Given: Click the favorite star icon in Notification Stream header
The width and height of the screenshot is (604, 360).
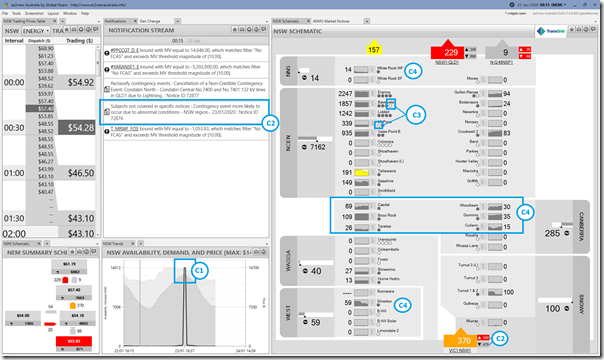Looking at the screenshot, I should [x=235, y=30].
